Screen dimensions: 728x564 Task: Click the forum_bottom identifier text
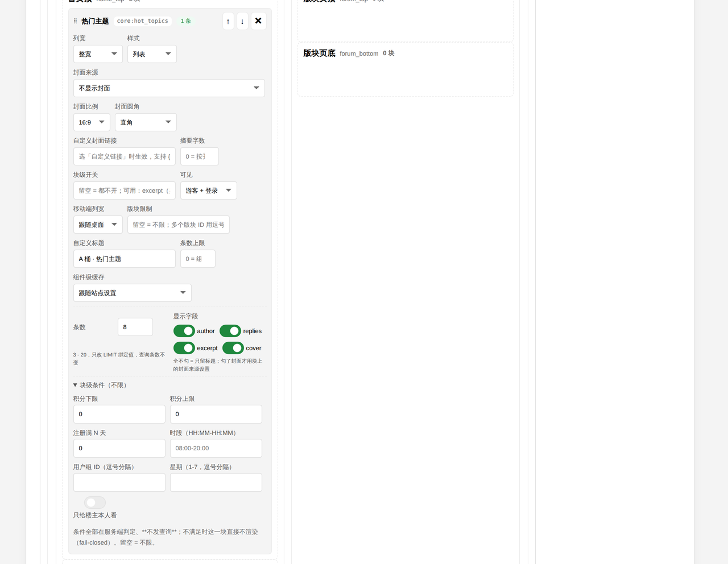(x=359, y=53)
